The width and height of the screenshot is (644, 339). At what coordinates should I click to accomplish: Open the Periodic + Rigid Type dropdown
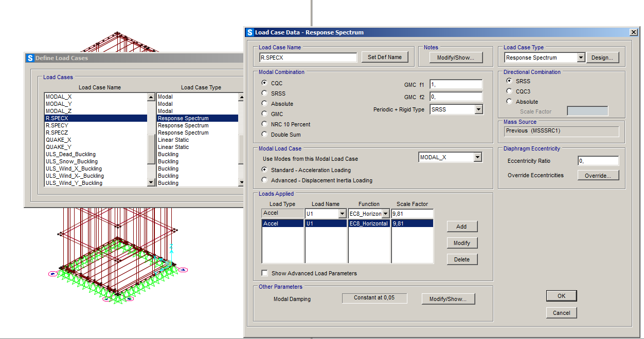tap(478, 109)
